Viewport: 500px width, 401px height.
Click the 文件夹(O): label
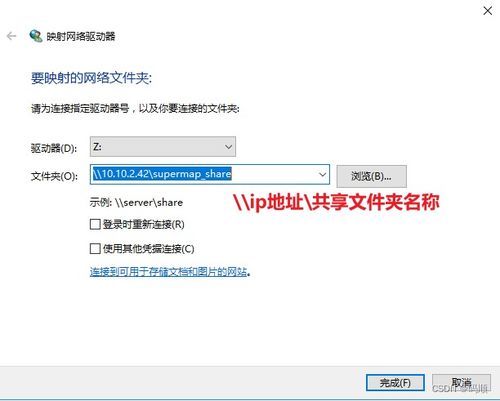pyautogui.click(x=54, y=176)
